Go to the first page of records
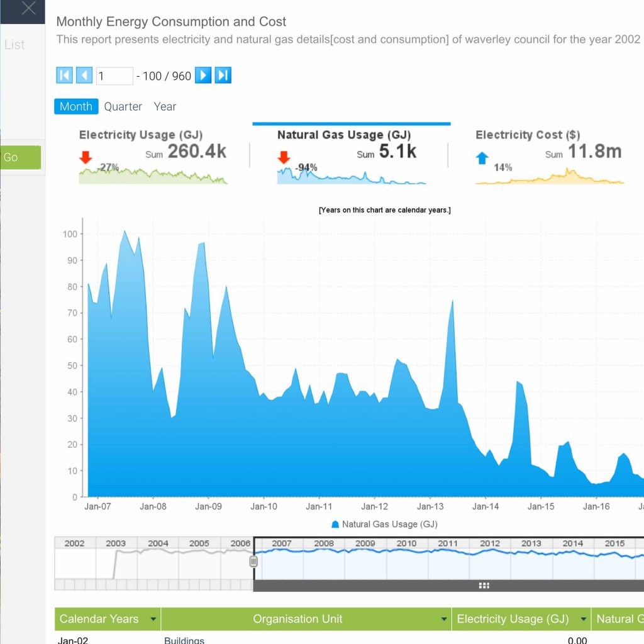This screenshot has height=644, width=644. [x=64, y=75]
